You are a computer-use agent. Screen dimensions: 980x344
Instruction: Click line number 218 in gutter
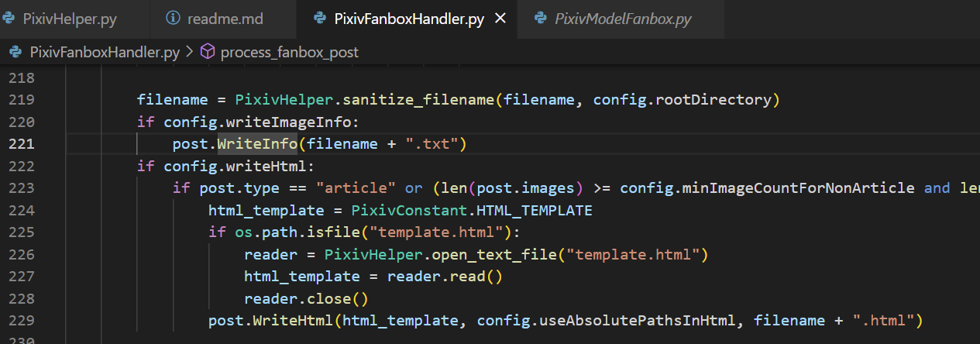coord(22,78)
